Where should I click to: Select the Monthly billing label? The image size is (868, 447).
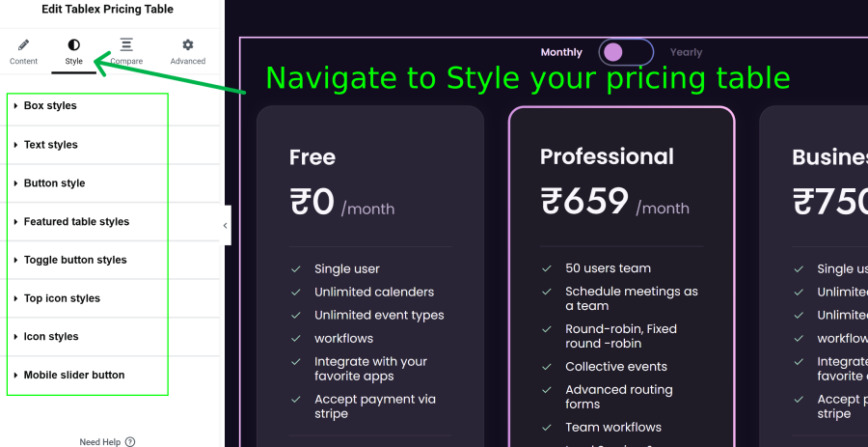tap(561, 53)
